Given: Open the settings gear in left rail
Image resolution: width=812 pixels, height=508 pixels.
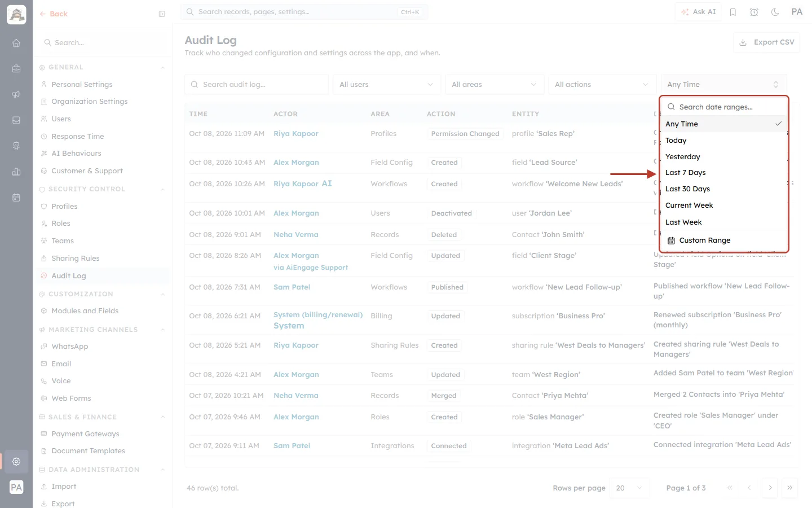Looking at the screenshot, I should tap(16, 461).
